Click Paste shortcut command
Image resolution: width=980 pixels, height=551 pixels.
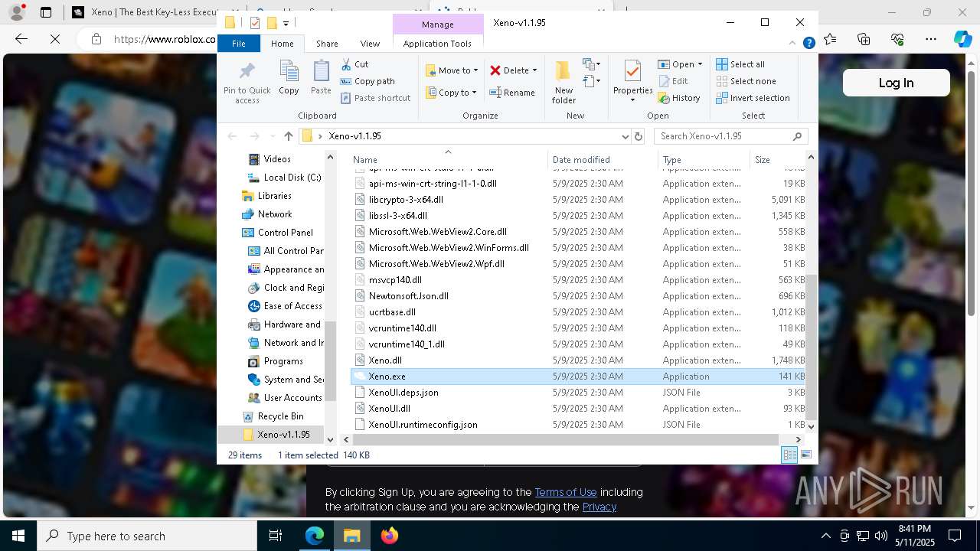pyautogui.click(x=376, y=98)
